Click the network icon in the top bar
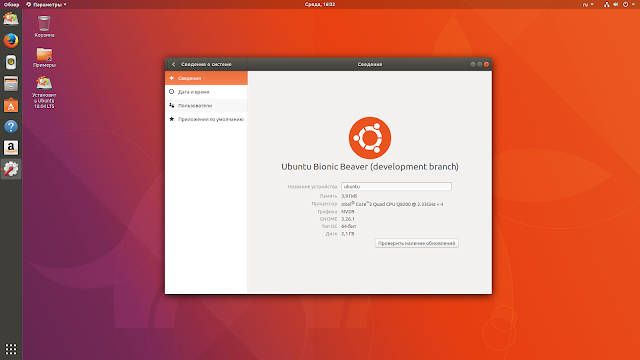Viewport: 640px width, 360px height. (607, 4)
